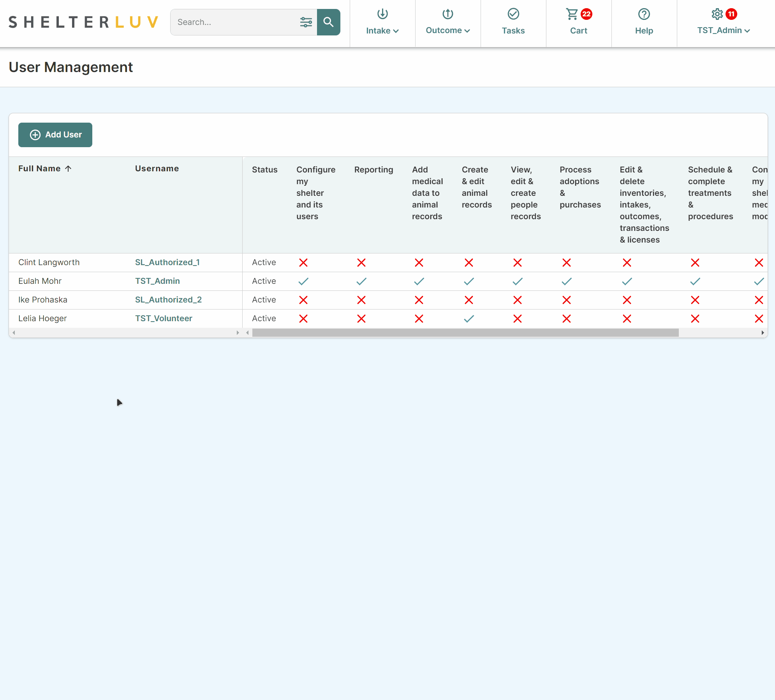
Task: Click Eulah Mohr's Configure shelter checkmark
Action: coord(303,281)
